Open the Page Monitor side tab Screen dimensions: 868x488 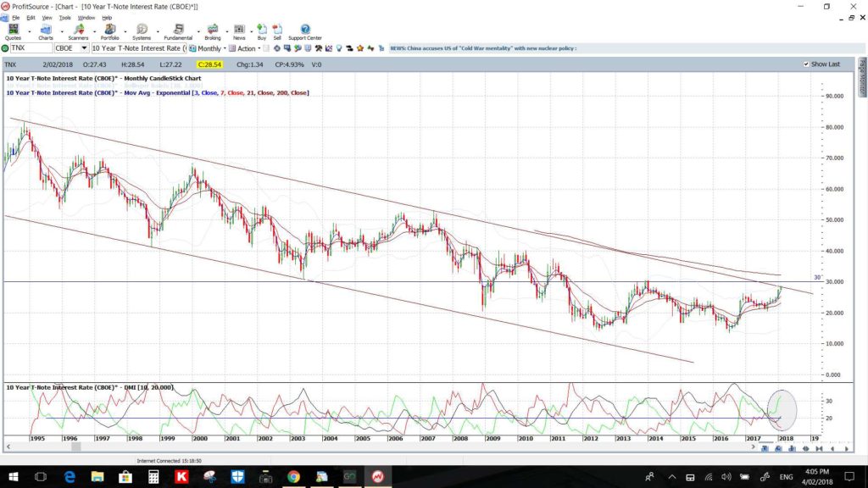coord(862,77)
